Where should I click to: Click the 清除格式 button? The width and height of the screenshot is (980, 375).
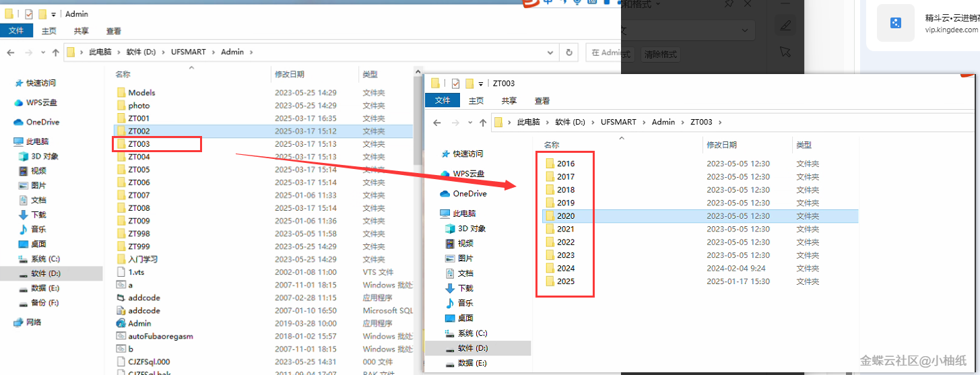pyautogui.click(x=660, y=54)
